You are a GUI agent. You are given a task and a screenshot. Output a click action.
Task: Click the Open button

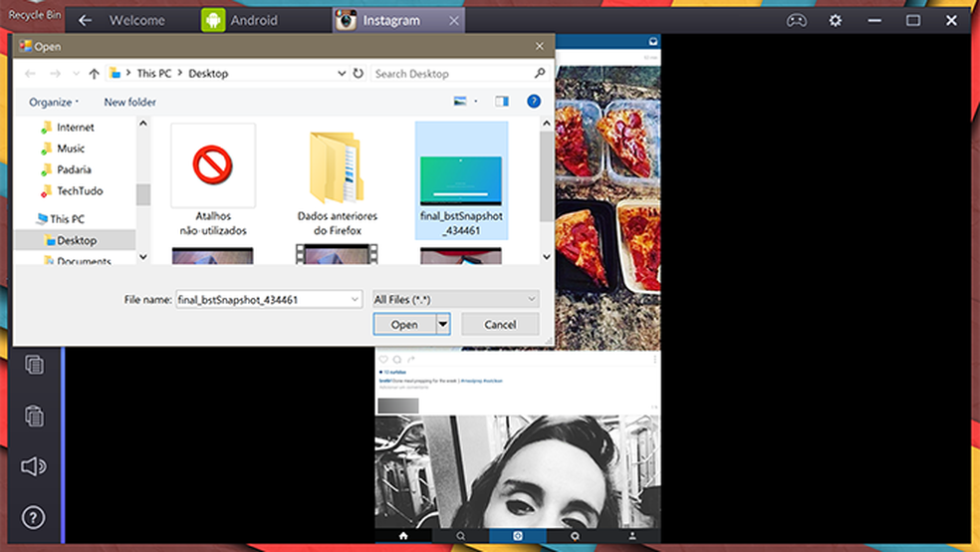tap(404, 325)
